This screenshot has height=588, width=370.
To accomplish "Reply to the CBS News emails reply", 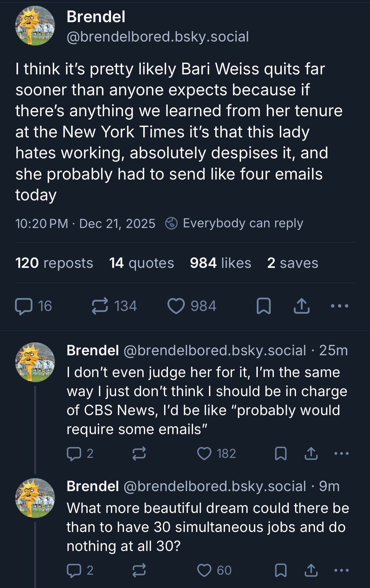I will tap(74, 453).
